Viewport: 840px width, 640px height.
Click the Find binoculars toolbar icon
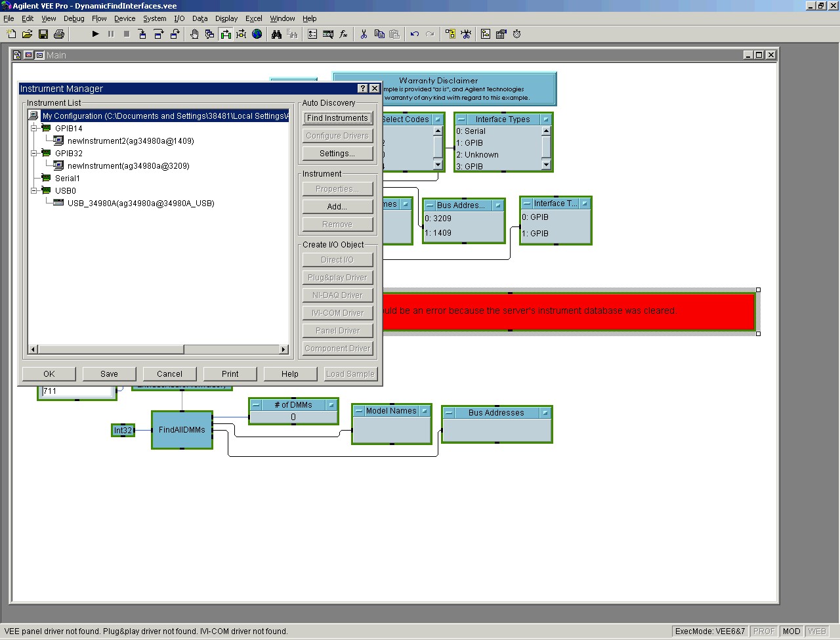tap(277, 34)
